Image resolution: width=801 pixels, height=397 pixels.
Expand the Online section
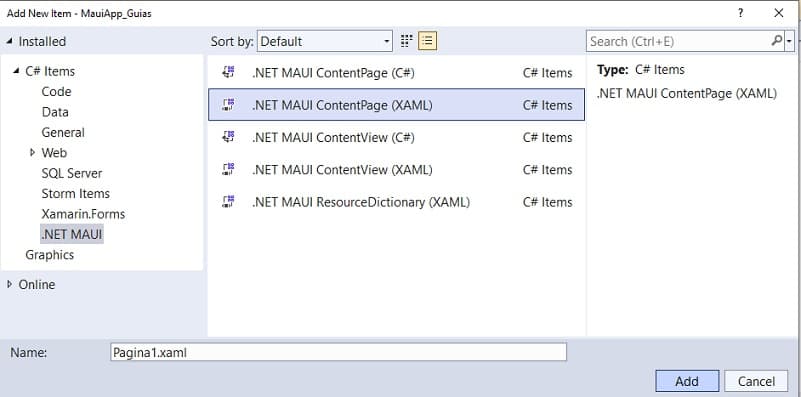[10, 284]
